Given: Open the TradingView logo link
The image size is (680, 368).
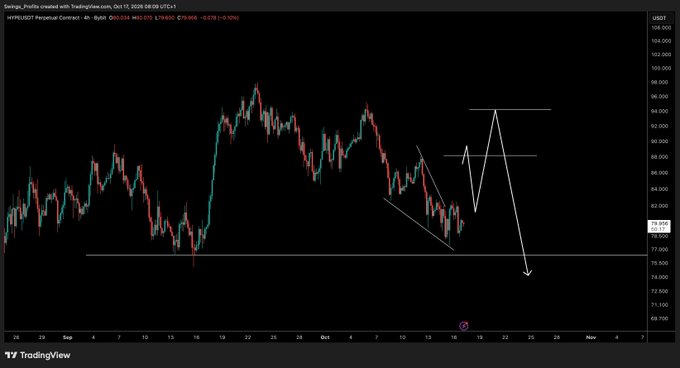Looking at the screenshot, I should [x=38, y=355].
